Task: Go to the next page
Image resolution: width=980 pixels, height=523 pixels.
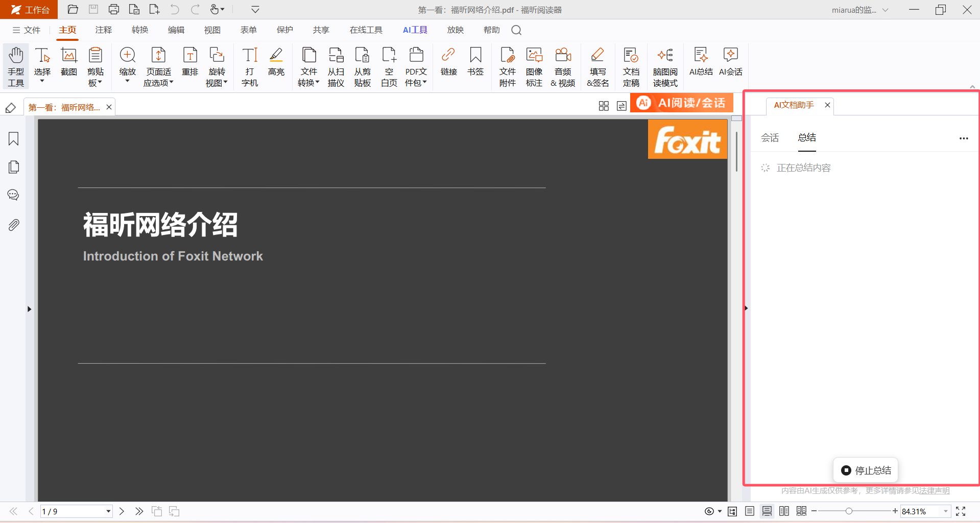Action: pyautogui.click(x=122, y=511)
